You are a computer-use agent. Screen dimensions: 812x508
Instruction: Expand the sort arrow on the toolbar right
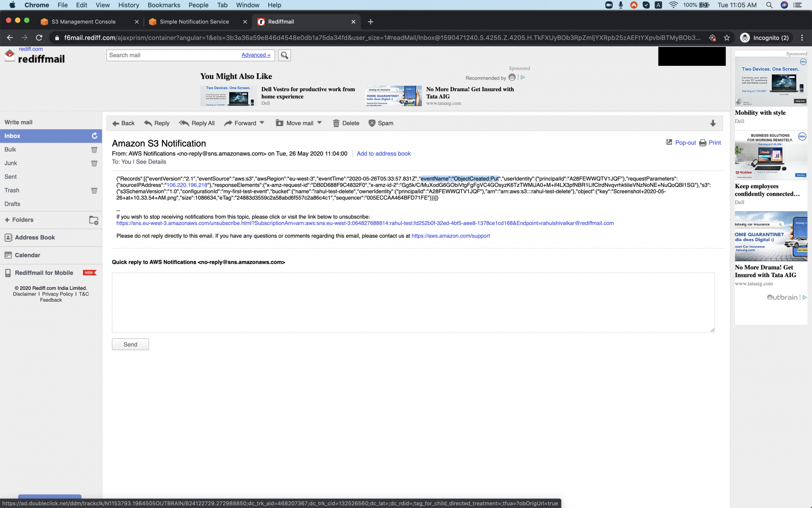coord(713,123)
